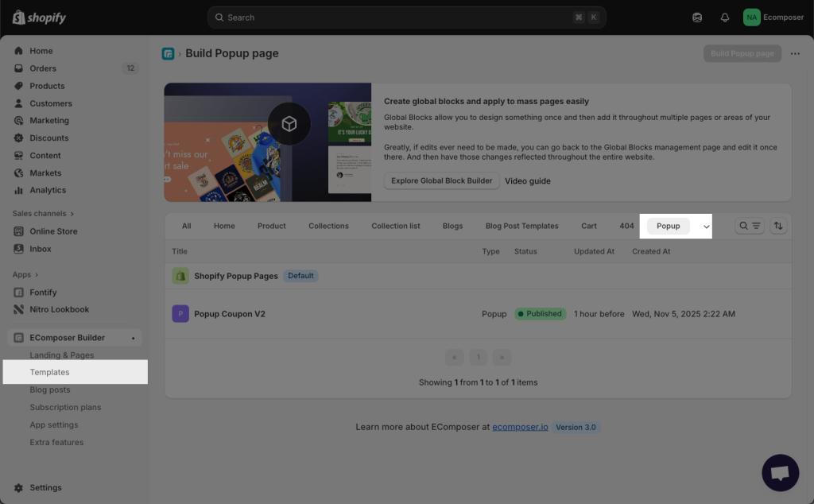Open the Settings gear in sidebar
This screenshot has width=814, height=504.
click(x=19, y=487)
